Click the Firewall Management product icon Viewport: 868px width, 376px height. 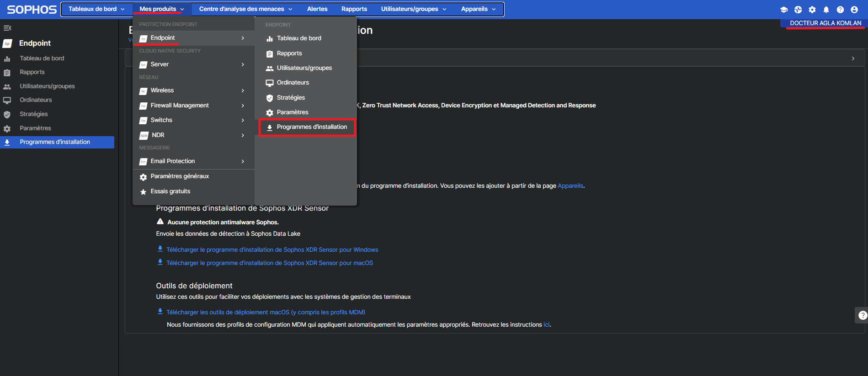click(x=144, y=106)
